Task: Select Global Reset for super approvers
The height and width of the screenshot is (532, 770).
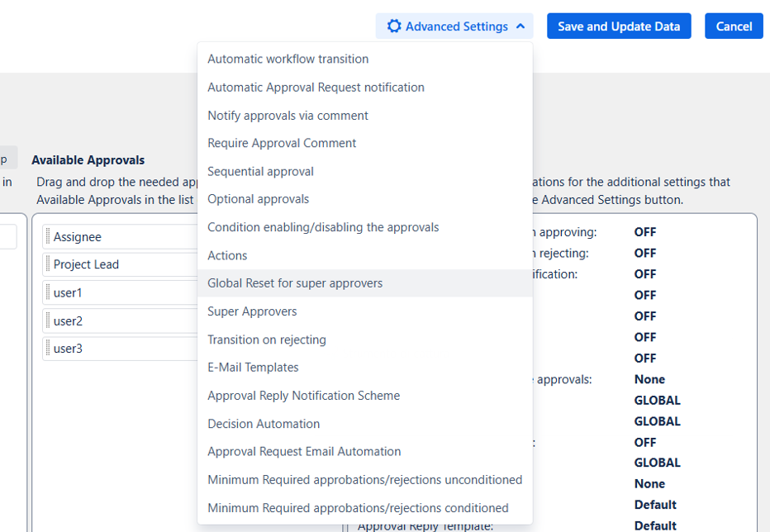Action: (295, 283)
